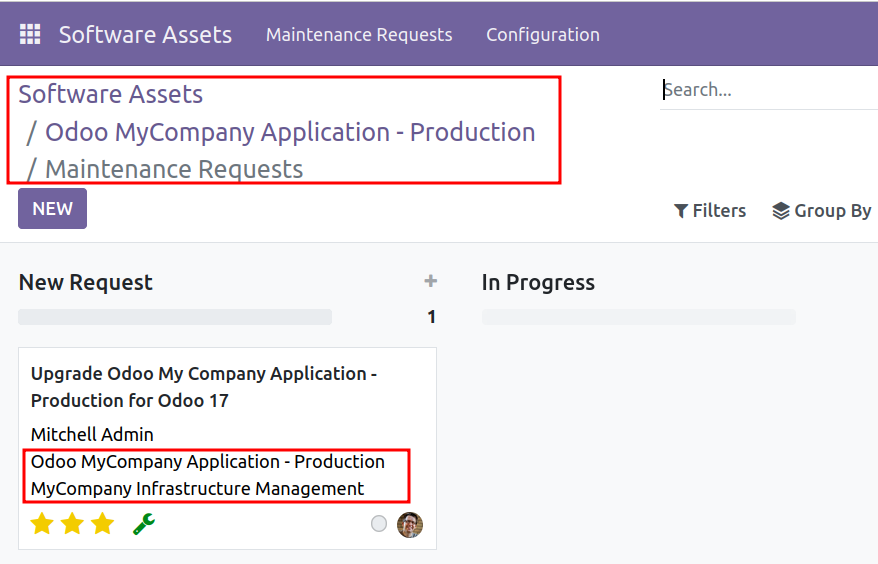Open the Filters dropdown
This screenshot has height=564, width=878.
pyautogui.click(x=709, y=211)
